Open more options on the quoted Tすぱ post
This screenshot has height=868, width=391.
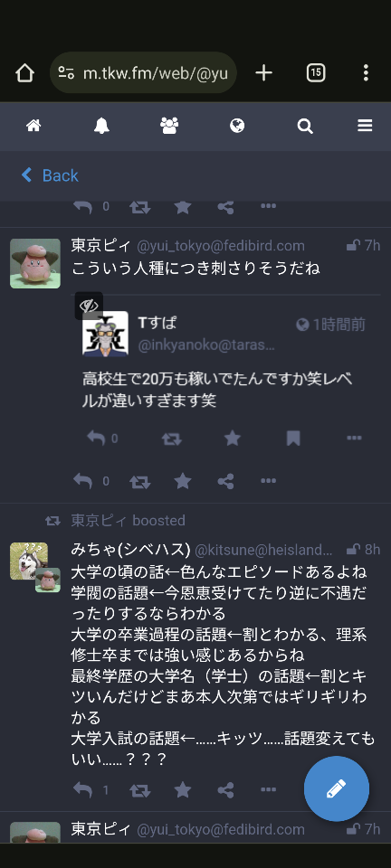click(354, 439)
